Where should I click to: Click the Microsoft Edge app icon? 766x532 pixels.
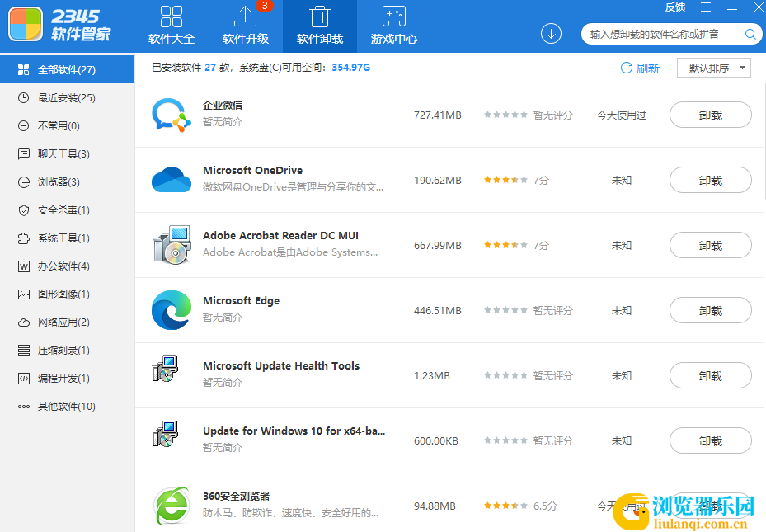[x=171, y=310]
